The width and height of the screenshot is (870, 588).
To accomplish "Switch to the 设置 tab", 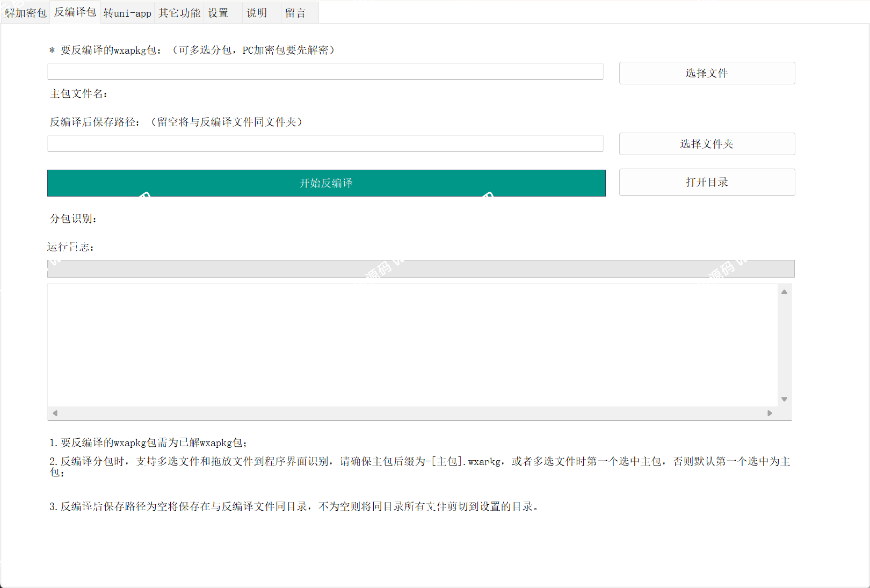I will tap(218, 12).
